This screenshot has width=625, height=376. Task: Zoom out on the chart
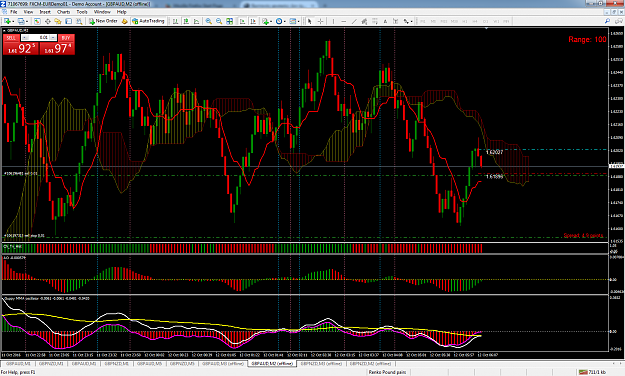[219, 21]
